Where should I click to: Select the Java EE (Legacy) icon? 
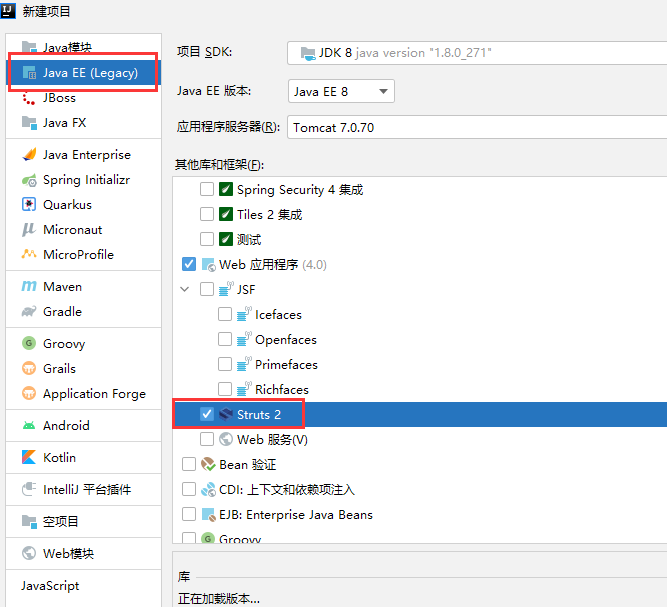click(x=29, y=73)
